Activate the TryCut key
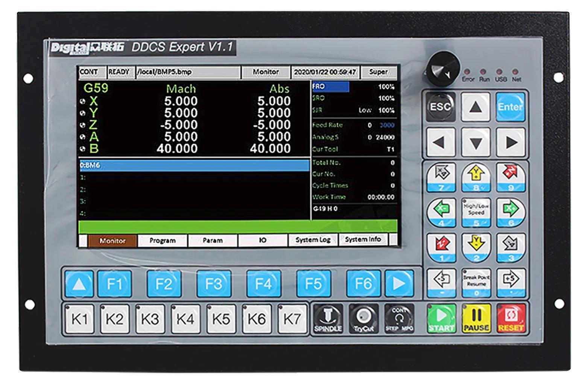The image size is (588, 384). (x=363, y=319)
